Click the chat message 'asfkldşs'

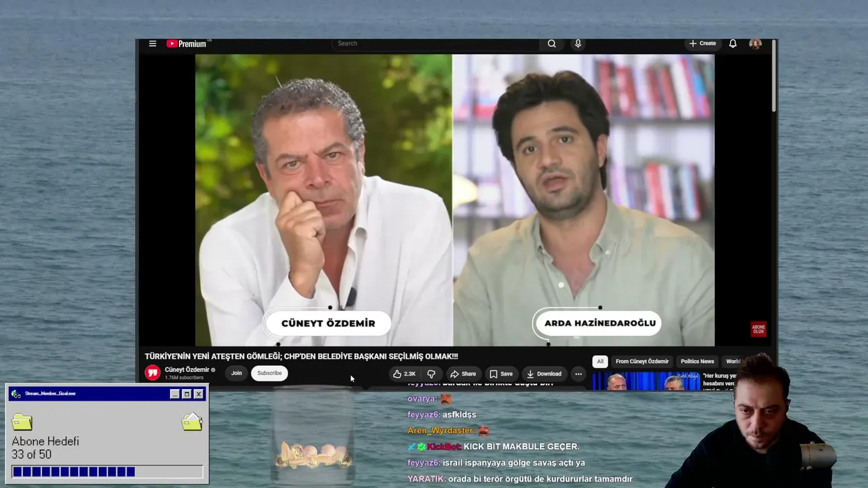[x=460, y=415]
